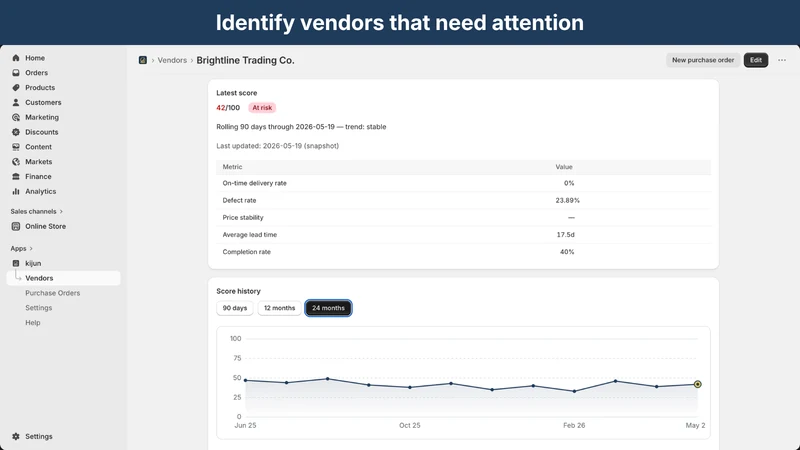The height and width of the screenshot is (450, 800).
Task: Click the At risk status badge
Action: [x=262, y=108]
